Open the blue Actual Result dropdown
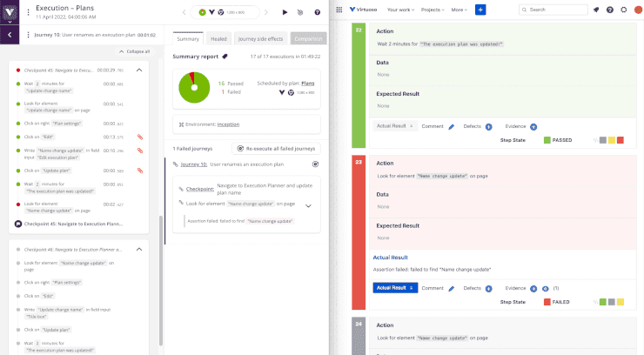This screenshot has height=355, width=644. [395, 287]
